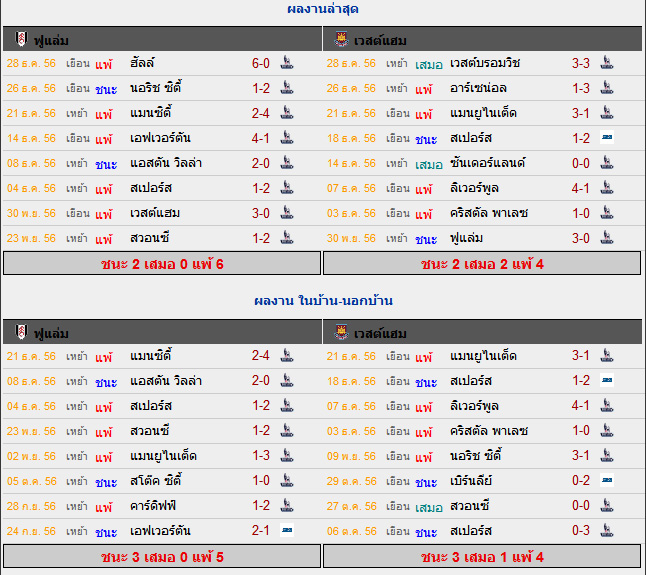
Task: Open the league icon on the สเปอร์ส 0-3 row
Action: click(607, 531)
